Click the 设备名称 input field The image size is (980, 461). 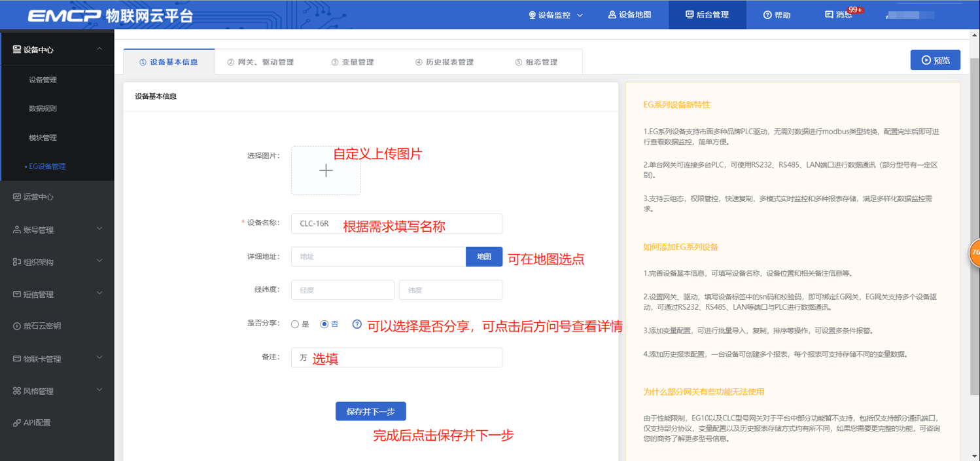pyautogui.click(x=396, y=223)
